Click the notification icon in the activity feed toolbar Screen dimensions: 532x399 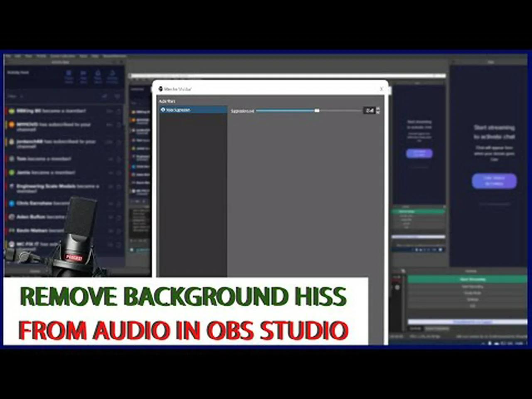click(x=98, y=73)
